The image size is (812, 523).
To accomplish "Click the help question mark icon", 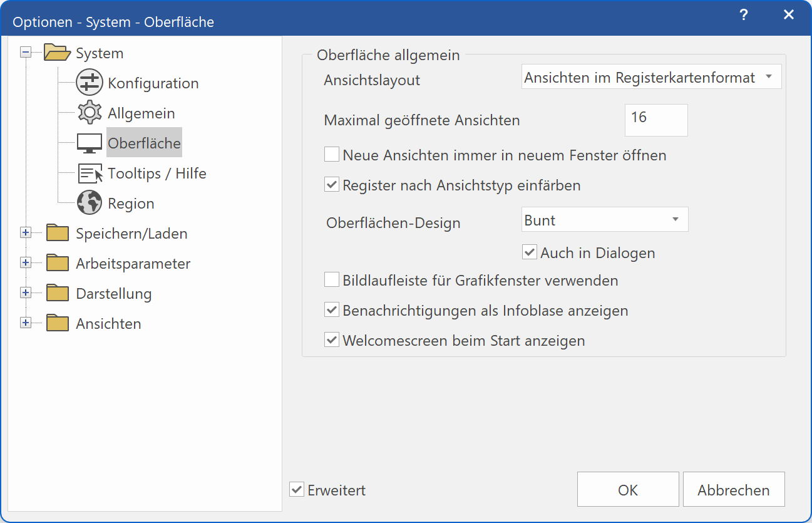I will coord(743,14).
